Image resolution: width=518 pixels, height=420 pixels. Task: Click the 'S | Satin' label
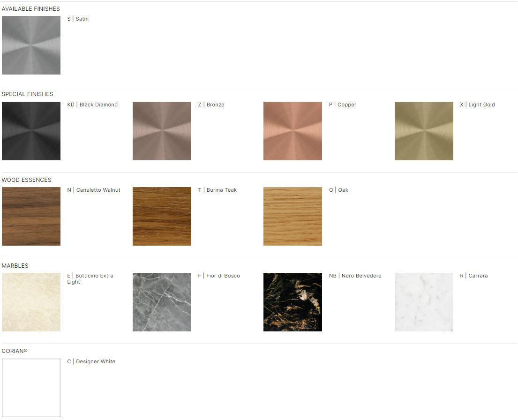click(x=78, y=19)
